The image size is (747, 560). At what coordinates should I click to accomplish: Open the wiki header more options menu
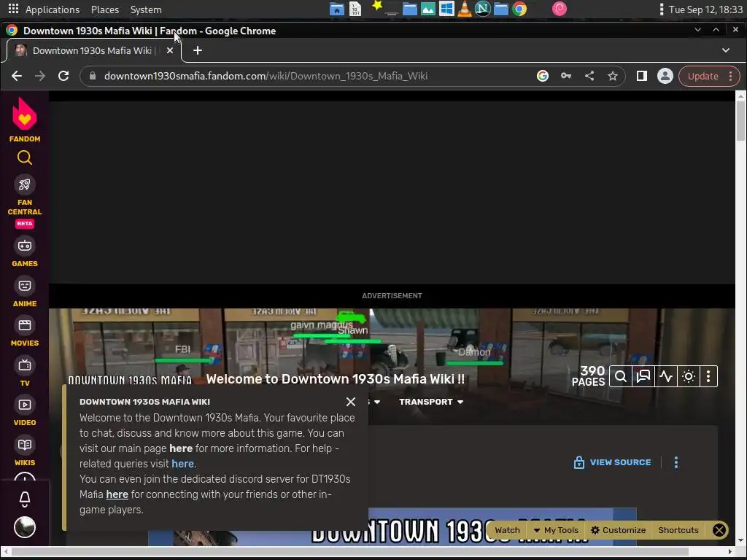point(708,377)
